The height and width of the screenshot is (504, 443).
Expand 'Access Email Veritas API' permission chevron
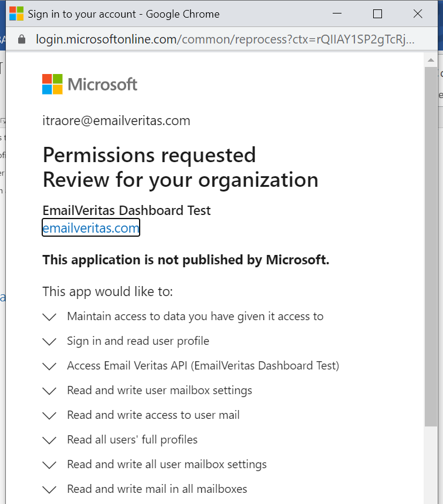tap(49, 366)
